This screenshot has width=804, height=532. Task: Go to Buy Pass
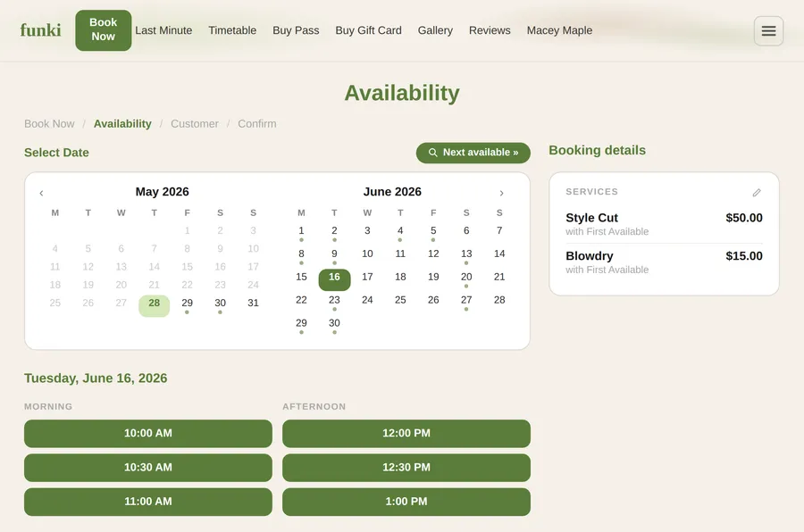coord(296,30)
